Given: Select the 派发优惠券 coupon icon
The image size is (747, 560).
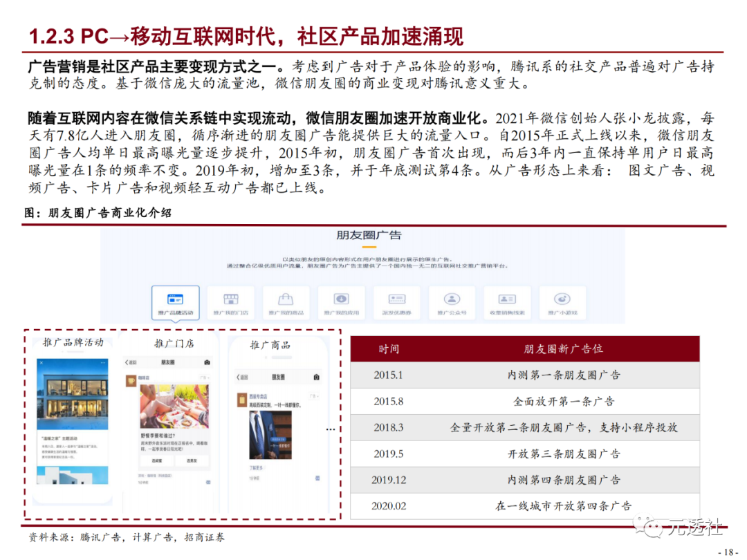Looking at the screenshot, I should click(x=397, y=299).
